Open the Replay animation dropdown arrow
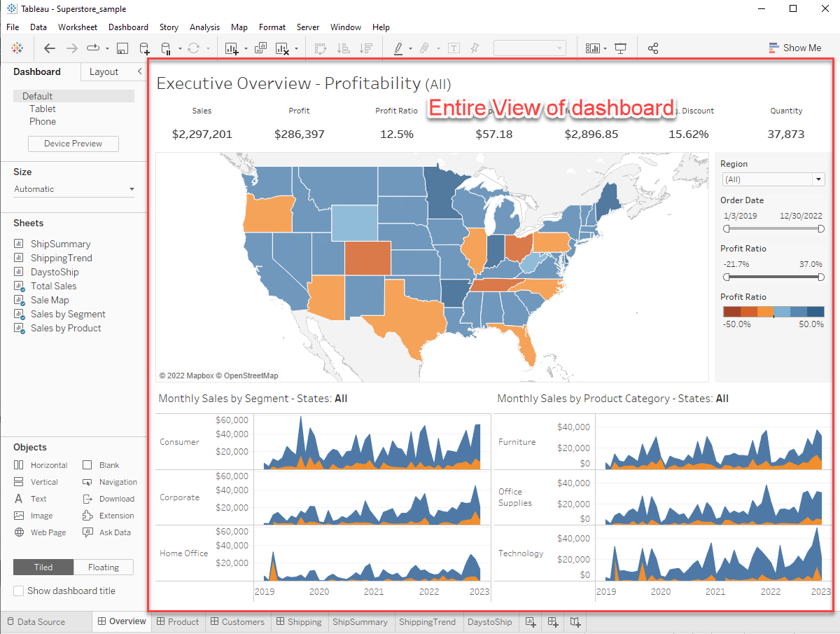The image size is (840, 634). (107, 48)
